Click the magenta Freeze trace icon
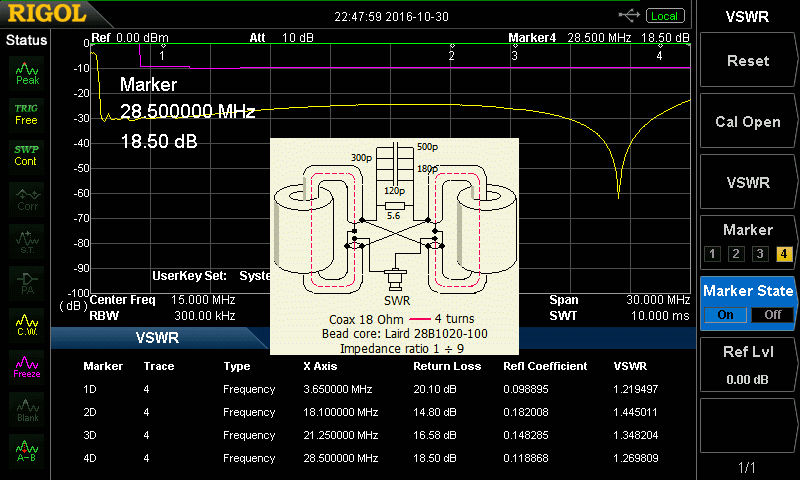 coord(27,366)
